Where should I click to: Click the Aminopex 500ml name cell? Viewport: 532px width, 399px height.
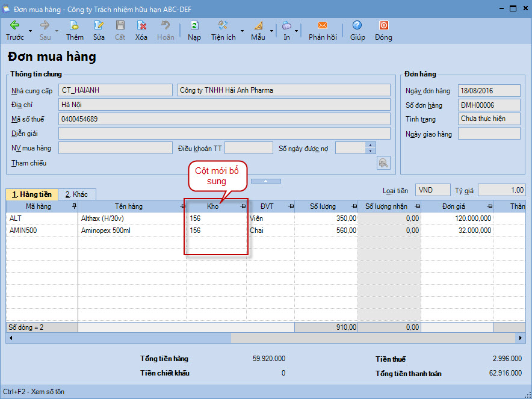[x=132, y=230]
